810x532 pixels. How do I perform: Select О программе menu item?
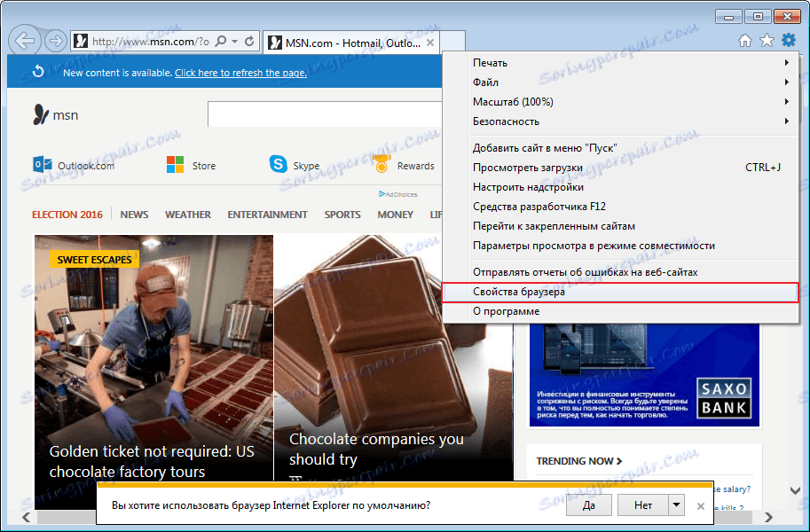[620, 311]
